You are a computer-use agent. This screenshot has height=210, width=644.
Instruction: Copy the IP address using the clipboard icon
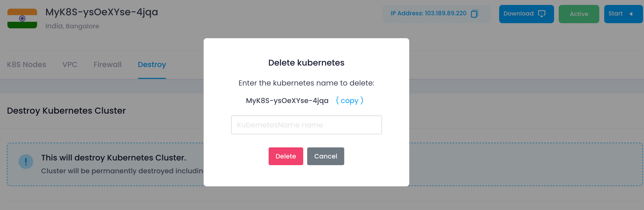pyautogui.click(x=474, y=14)
